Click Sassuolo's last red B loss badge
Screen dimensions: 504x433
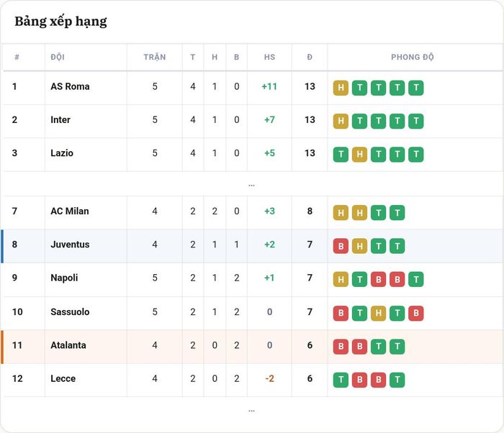416,313
